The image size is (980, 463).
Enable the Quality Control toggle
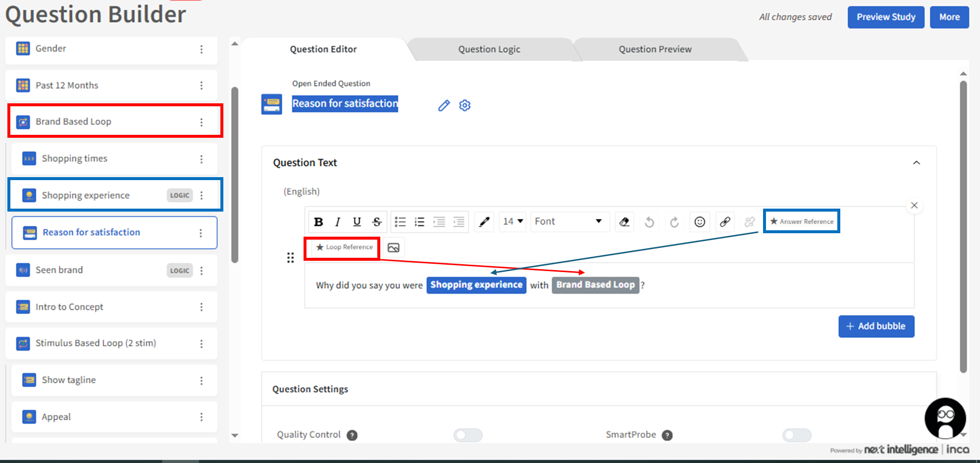pos(468,435)
